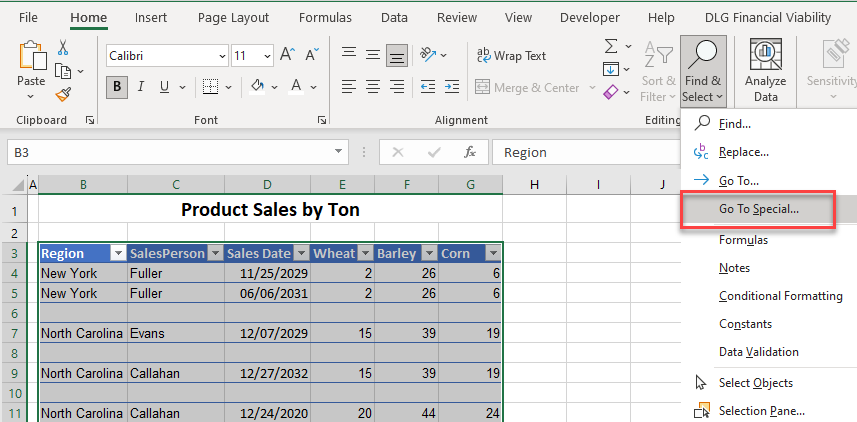The image size is (857, 422).
Task: Click the Center align icon
Action: 372,87
